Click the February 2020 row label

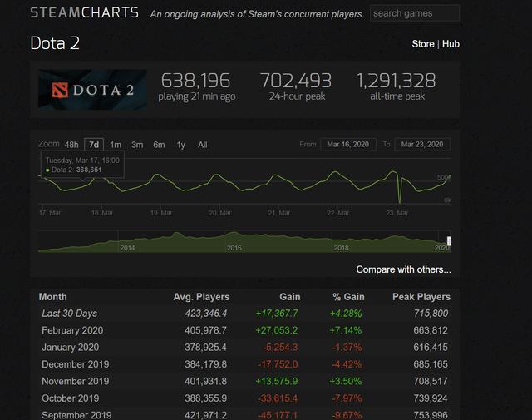pyautogui.click(x=72, y=330)
